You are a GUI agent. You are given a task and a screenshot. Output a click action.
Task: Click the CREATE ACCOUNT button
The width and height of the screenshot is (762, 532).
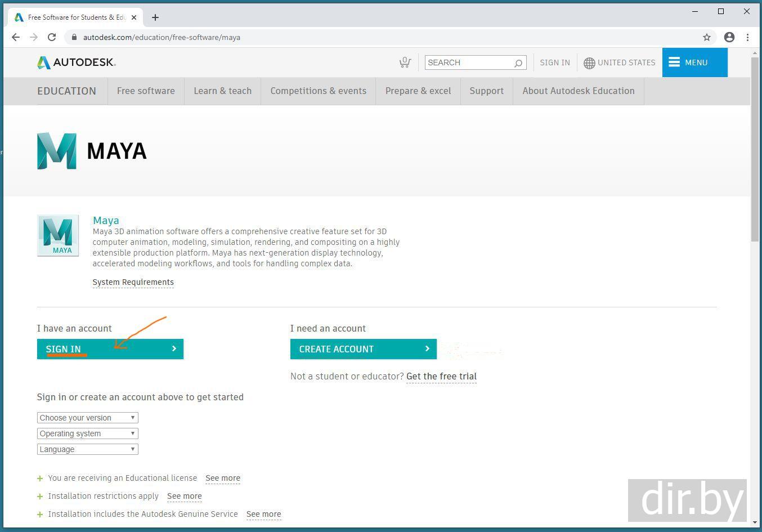click(363, 349)
